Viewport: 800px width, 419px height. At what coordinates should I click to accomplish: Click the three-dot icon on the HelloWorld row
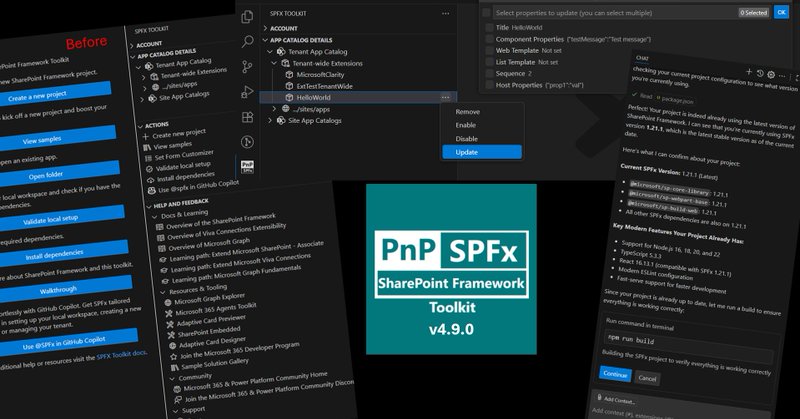[x=445, y=97]
